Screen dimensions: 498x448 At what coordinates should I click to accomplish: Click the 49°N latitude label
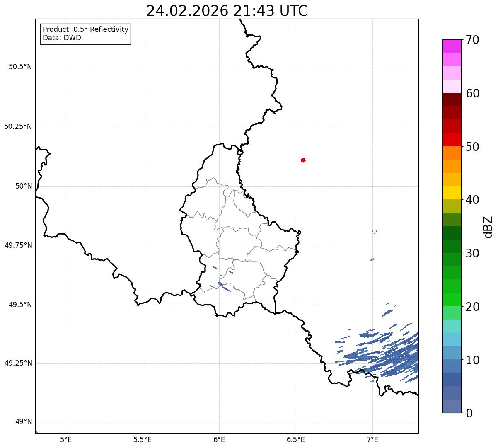(x=24, y=422)
